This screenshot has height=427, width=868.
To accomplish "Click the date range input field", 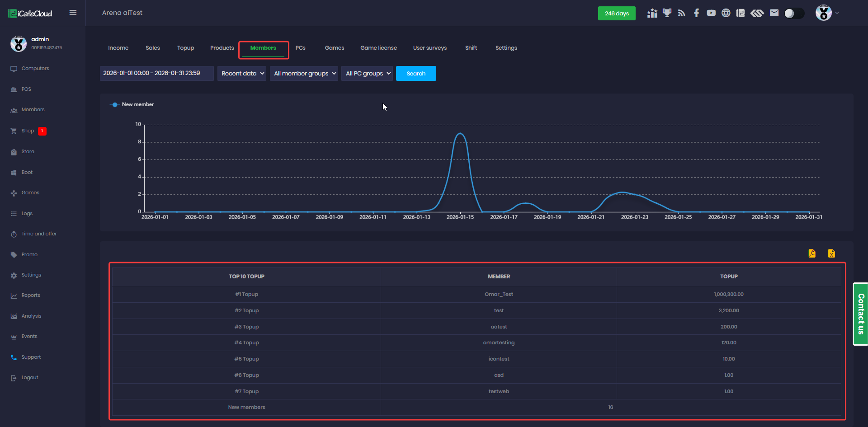I will [156, 73].
